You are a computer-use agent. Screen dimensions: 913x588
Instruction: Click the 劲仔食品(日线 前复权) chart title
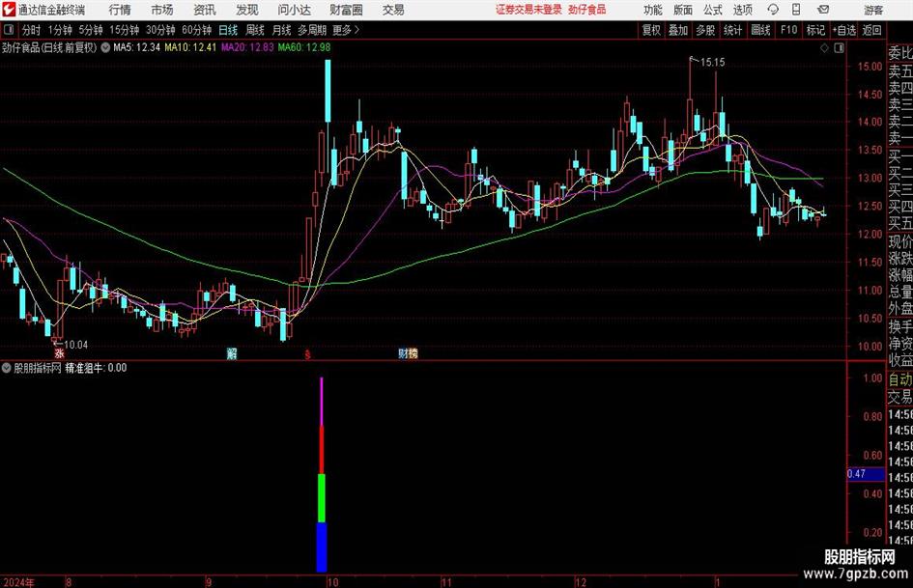click(x=49, y=47)
